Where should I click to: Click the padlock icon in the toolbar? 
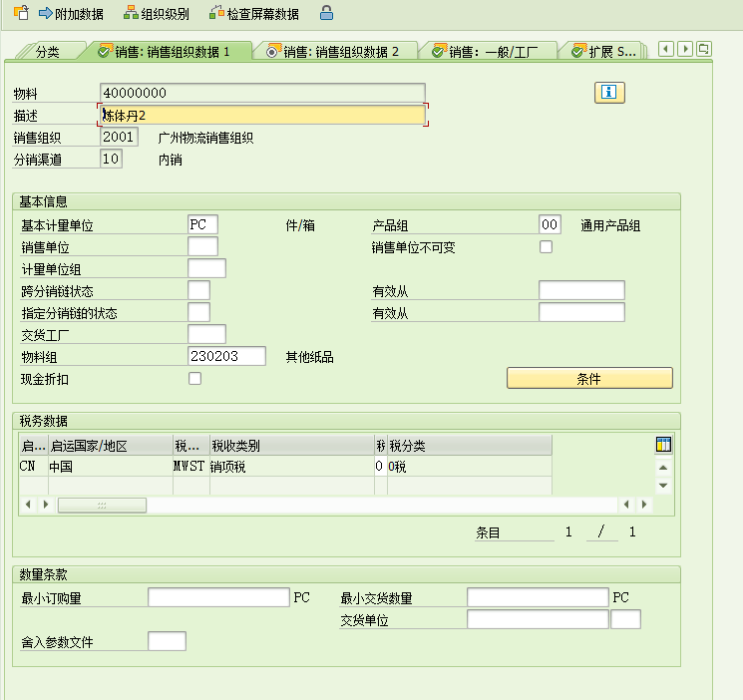tap(326, 14)
